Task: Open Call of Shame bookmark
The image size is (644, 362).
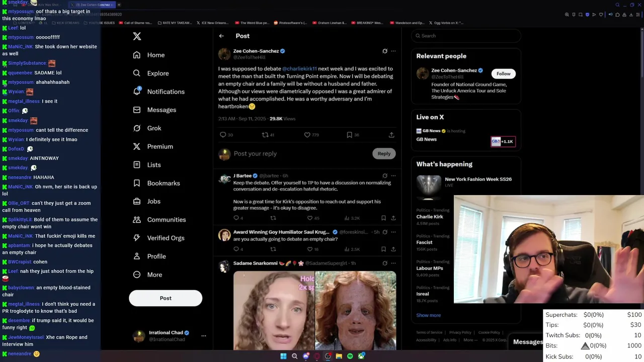Action: [x=135, y=23]
